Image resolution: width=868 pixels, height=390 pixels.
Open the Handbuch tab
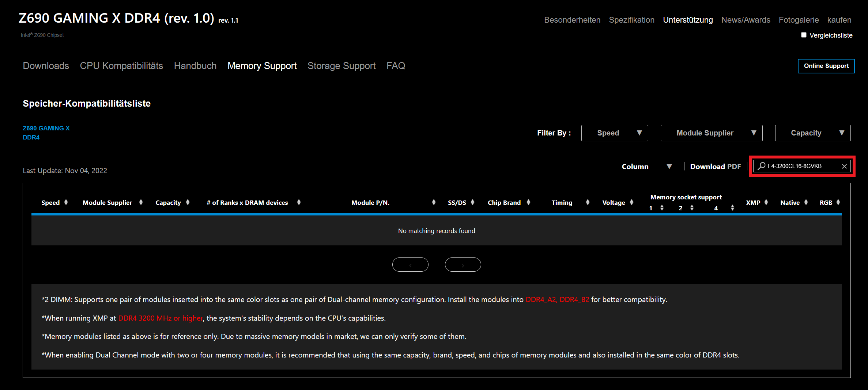pyautogui.click(x=195, y=66)
